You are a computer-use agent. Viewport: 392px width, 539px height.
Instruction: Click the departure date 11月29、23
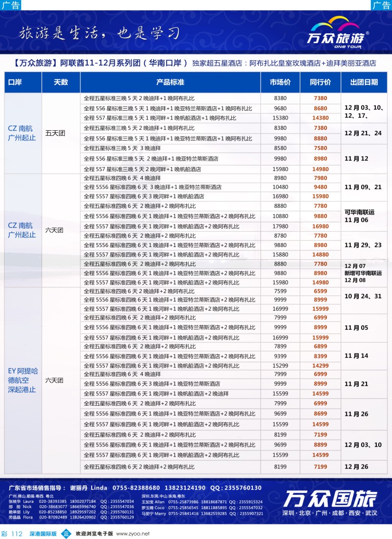(363, 245)
